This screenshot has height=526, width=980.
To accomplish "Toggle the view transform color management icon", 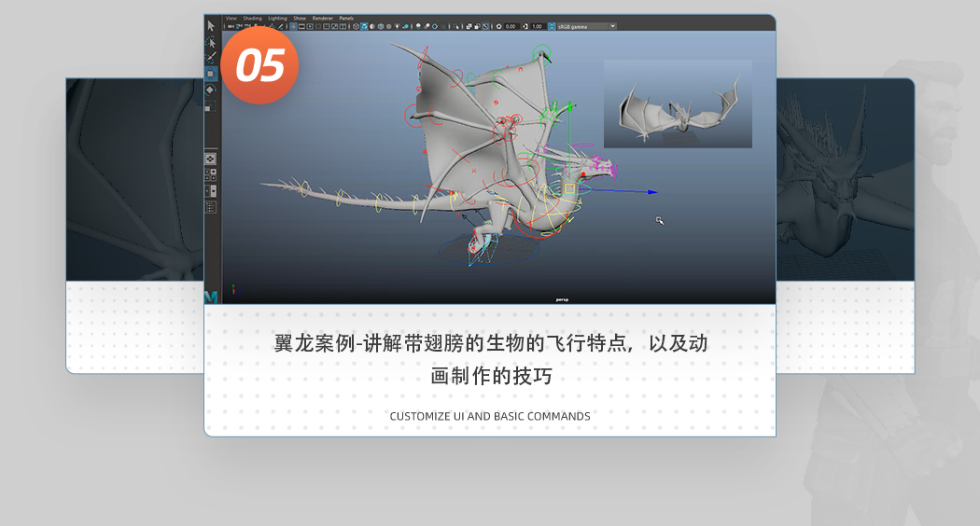I will coord(552,26).
